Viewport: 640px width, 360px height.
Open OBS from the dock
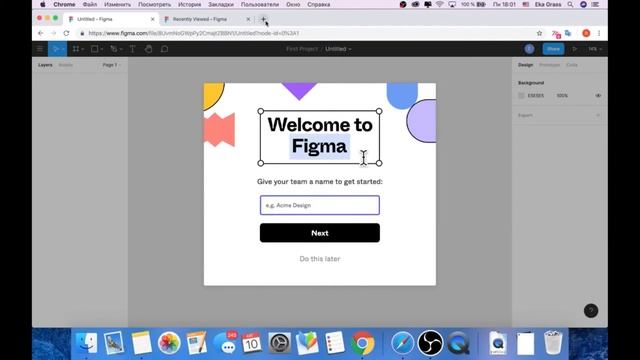tap(430, 343)
